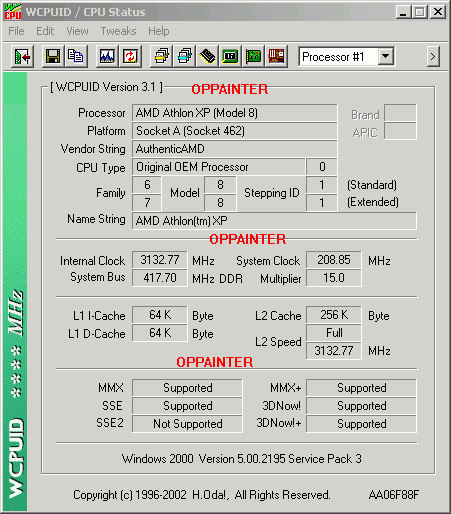Click Copyright 1996-2002 H.Oda! text

pos(202,495)
